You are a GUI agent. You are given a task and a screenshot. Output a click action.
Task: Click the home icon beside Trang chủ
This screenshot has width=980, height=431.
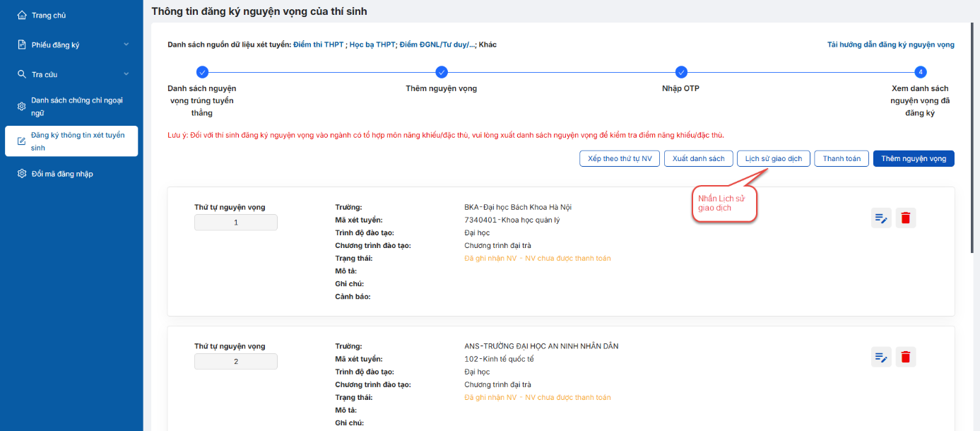tap(22, 15)
